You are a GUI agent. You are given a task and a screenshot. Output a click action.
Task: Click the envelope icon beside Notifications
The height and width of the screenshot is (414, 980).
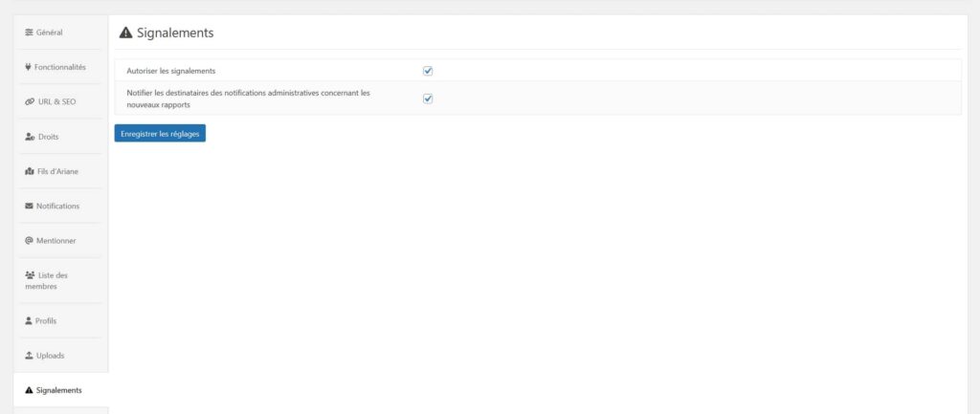point(29,207)
